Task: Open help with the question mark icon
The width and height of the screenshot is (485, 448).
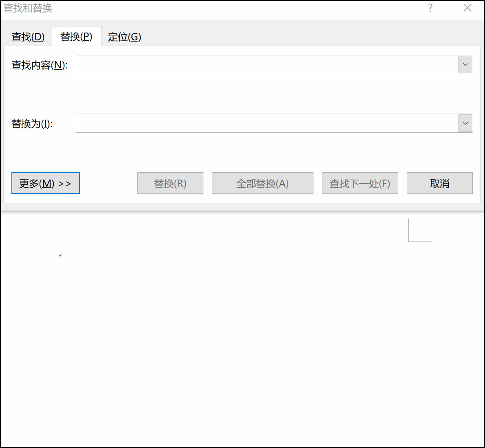Action: click(x=430, y=8)
